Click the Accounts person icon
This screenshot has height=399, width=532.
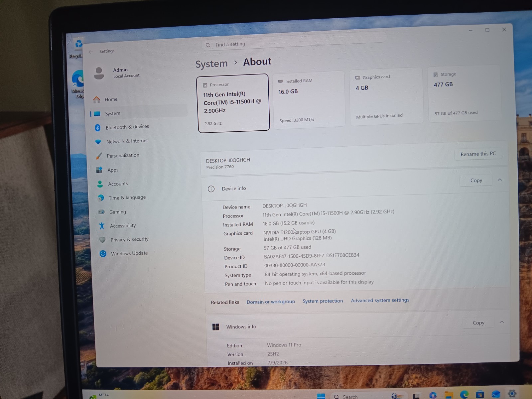[100, 184]
